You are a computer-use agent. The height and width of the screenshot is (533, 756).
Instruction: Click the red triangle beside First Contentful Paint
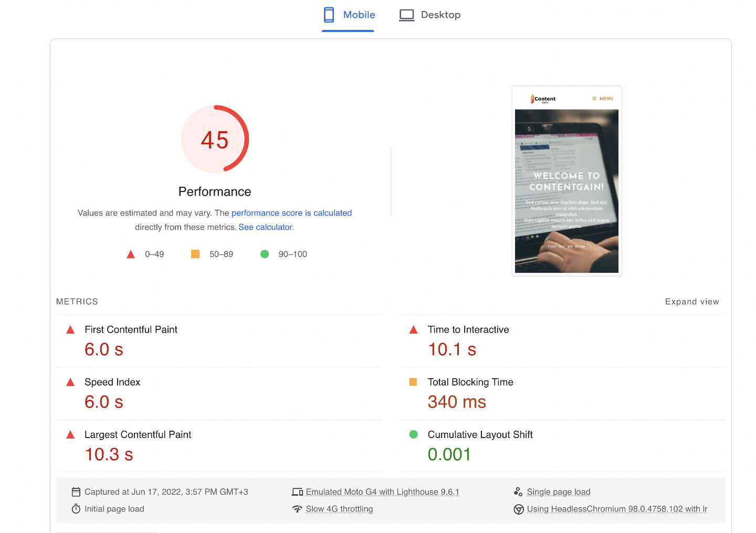point(70,330)
